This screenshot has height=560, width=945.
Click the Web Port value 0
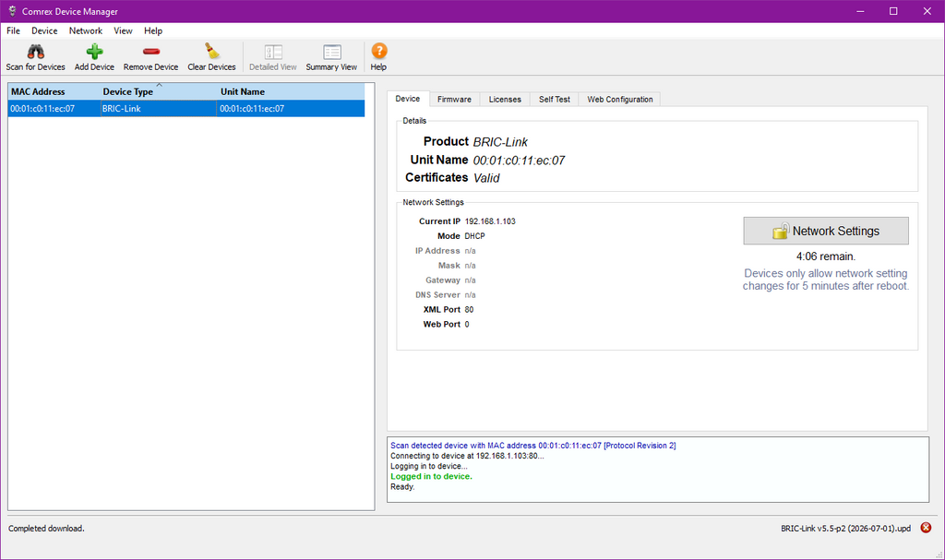pos(467,325)
